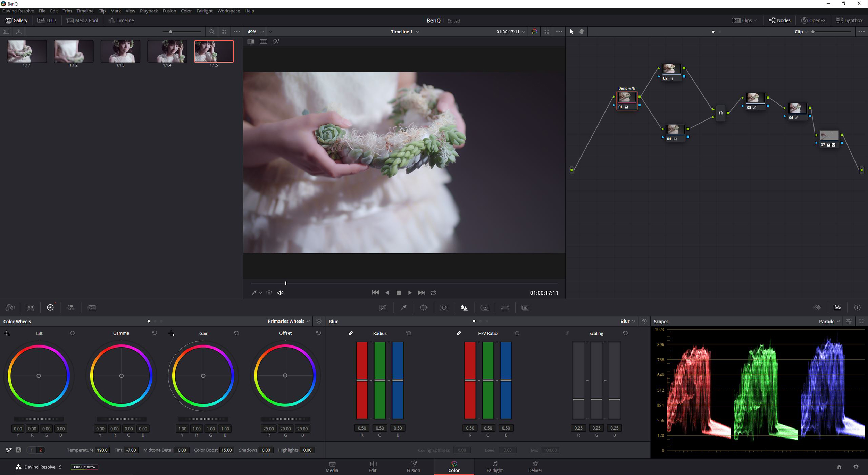Open the Tracker palette icon
868x475 pixels.
pos(444,308)
